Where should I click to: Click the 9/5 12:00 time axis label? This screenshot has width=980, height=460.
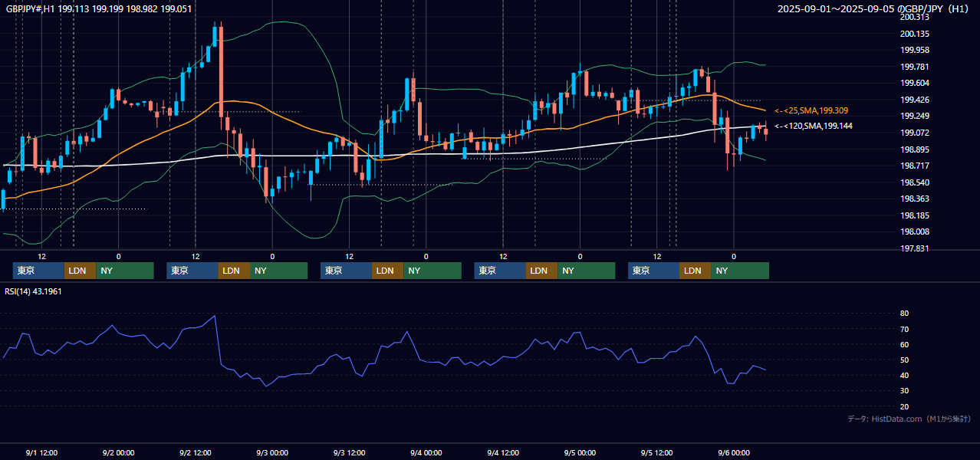click(x=657, y=452)
